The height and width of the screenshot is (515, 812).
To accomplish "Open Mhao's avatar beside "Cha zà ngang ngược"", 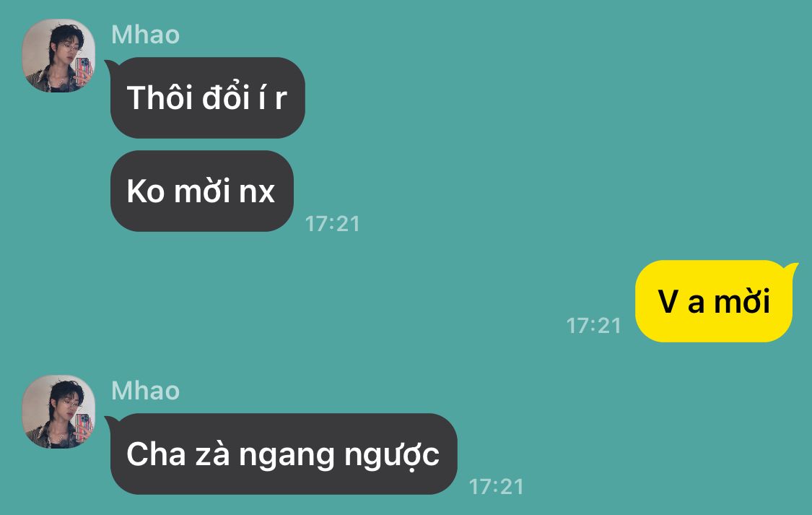I will pos(58,412).
